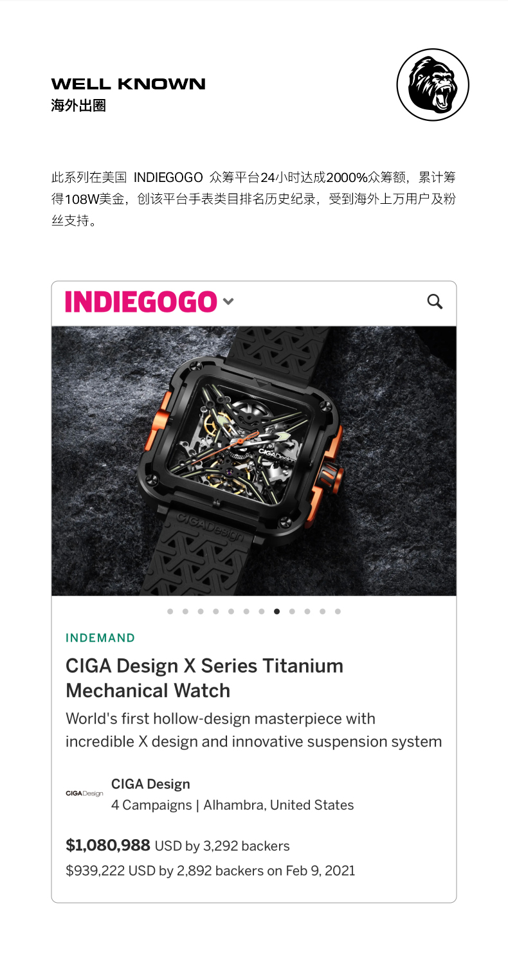Select the dot just before the active dot
Viewport: 508px width, 980px height.
pyautogui.click(x=262, y=612)
